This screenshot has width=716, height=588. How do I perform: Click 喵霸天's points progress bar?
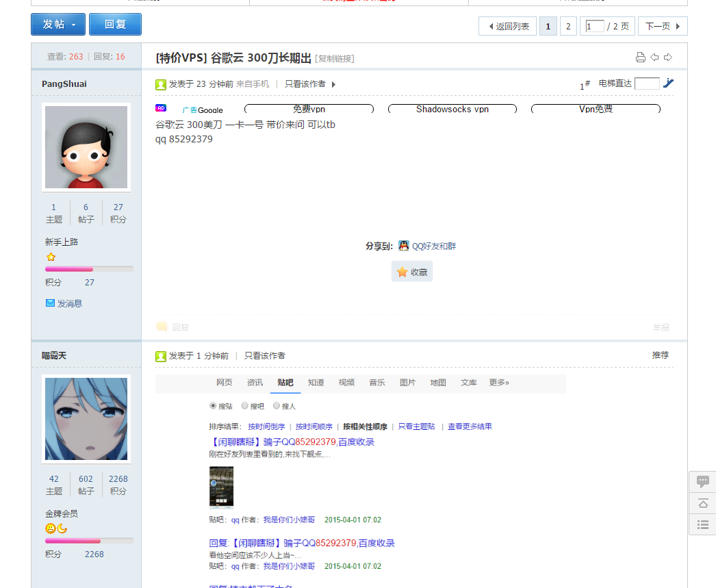pos(90,541)
